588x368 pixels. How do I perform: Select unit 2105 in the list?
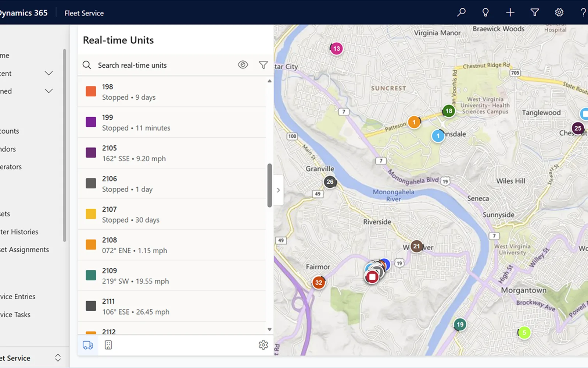(172, 153)
